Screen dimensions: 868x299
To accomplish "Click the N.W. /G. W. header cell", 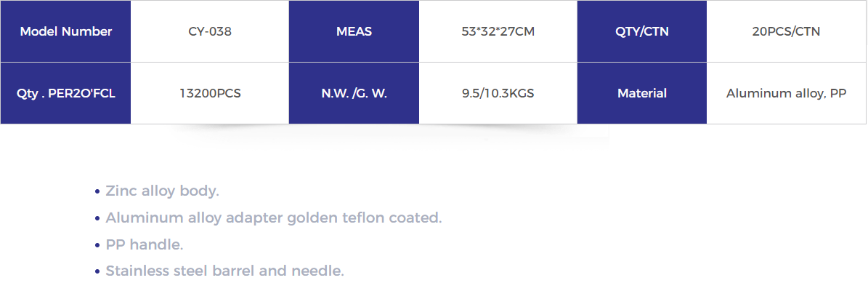I will pyautogui.click(x=354, y=93).
